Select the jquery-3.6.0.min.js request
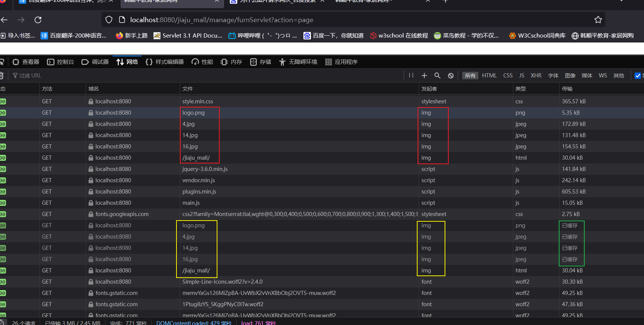 (322, 169)
